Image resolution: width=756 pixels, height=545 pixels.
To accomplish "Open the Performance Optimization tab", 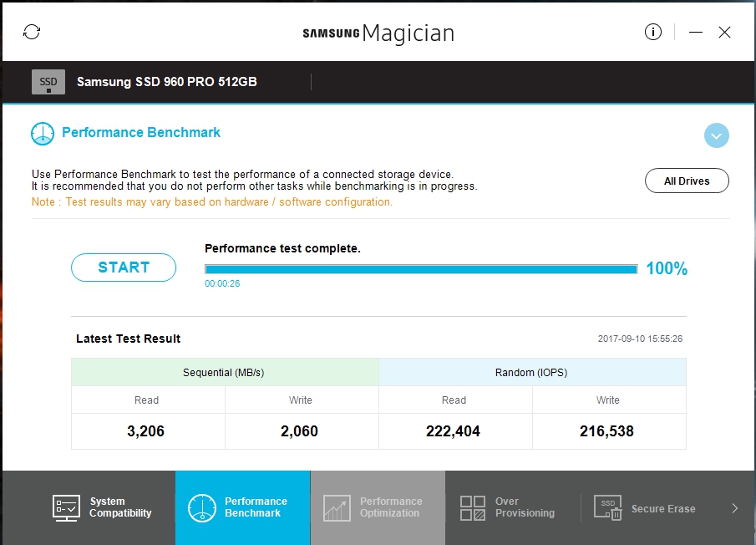I will click(x=378, y=508).
